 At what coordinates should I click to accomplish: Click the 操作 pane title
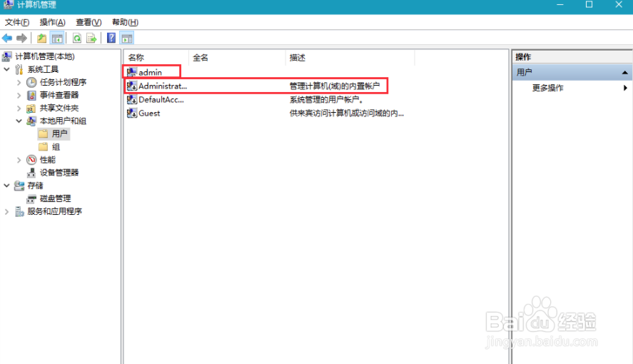523,57
